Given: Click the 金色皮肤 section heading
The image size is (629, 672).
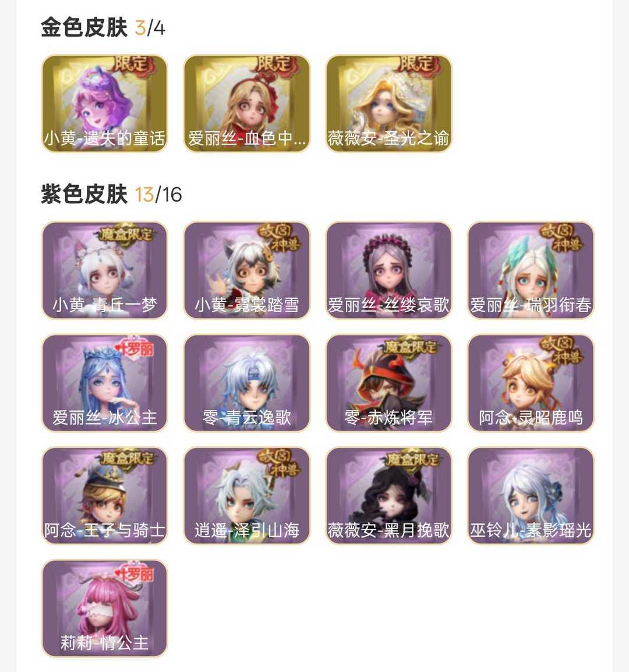Looking at the screenshot, I should click(84, 28).
